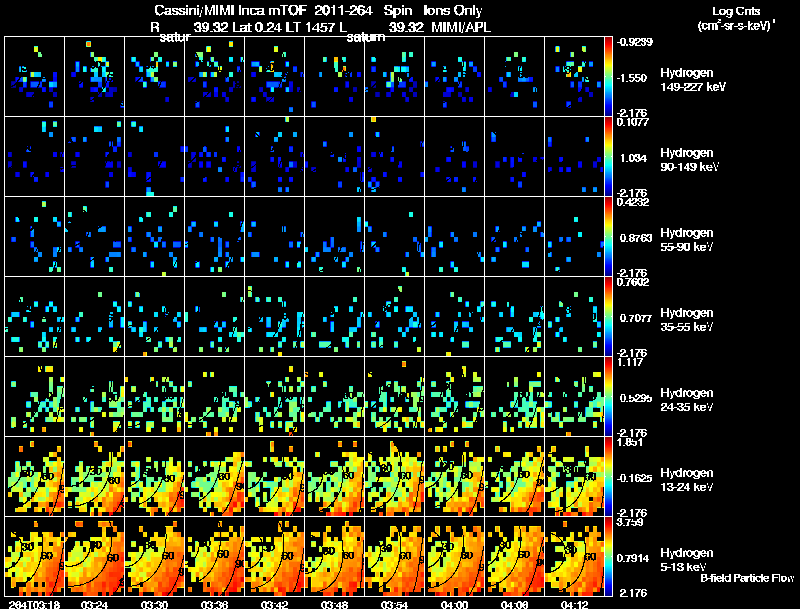This screenshot has height=609, width=800.
Task: Click the 1.851 colorbar value
Action: [x=630, y=442]
